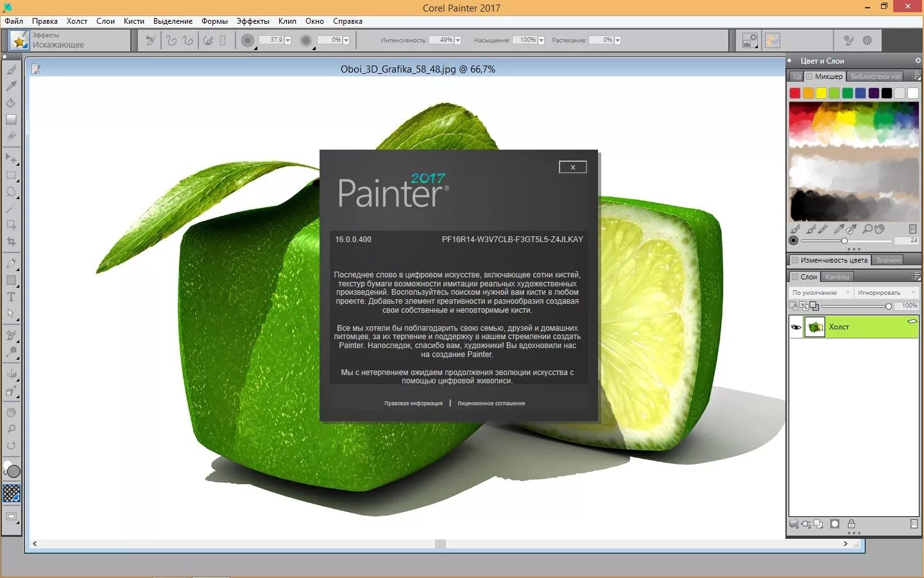Select the Layer Adjuster tool
924x578 pixels.
click(11, 158)
